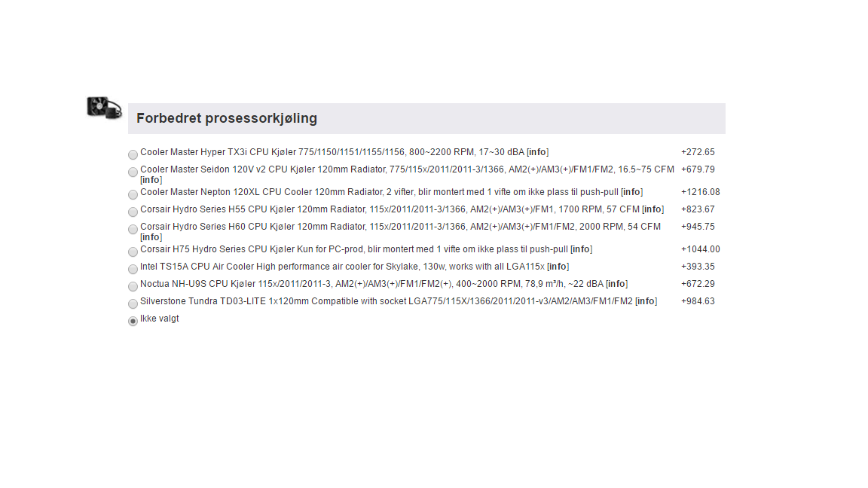Choose Intel TS15A CPU Air Cooler option
Viewport: 868px width, 488px height.
[133, 269]
